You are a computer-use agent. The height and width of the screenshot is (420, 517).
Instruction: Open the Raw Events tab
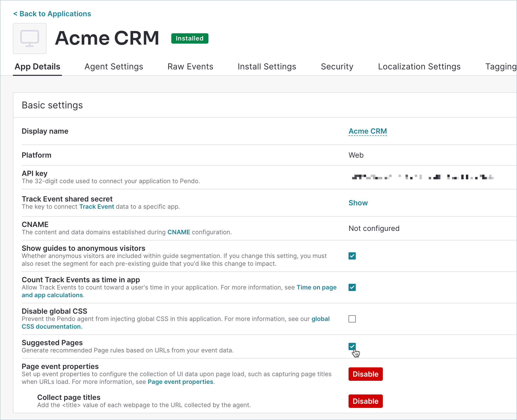[x=190, y=67]
